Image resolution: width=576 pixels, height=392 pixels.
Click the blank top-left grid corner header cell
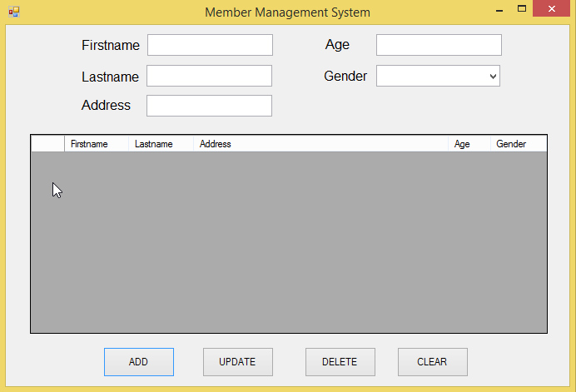click(47, 144)
